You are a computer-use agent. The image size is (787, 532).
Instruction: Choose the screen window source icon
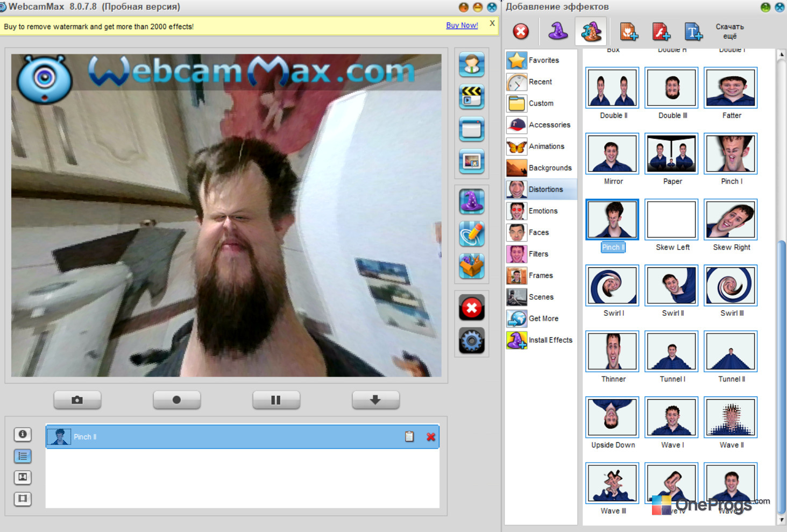(x=472, y=129)
